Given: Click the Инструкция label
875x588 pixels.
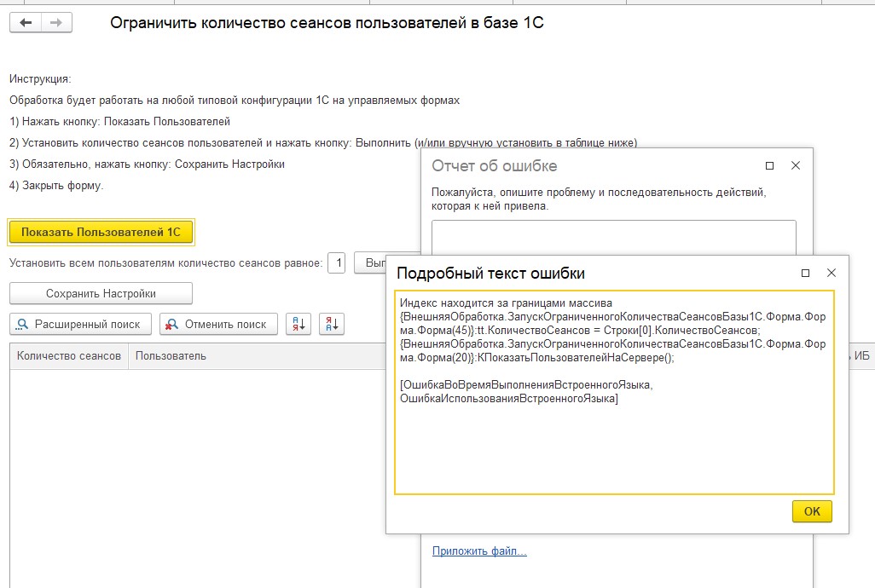Looking at the screenshot, I should (x=40, y=79).
